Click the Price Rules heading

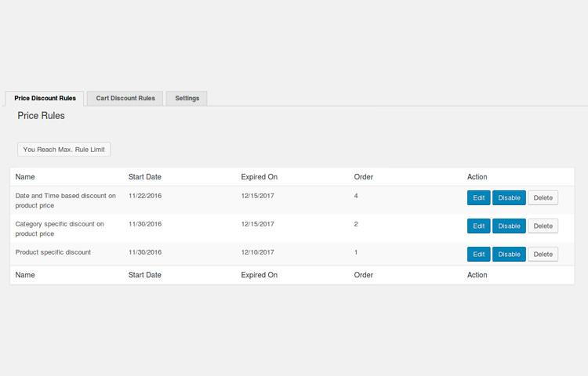tap(41, 116)
